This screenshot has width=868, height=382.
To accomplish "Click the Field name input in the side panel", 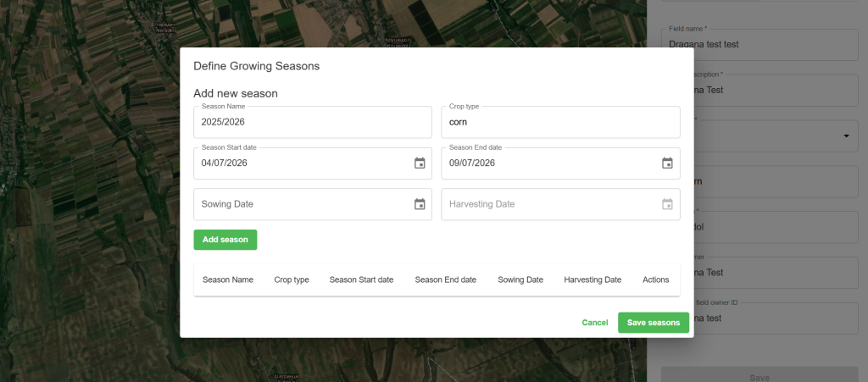I will point(759,44).
